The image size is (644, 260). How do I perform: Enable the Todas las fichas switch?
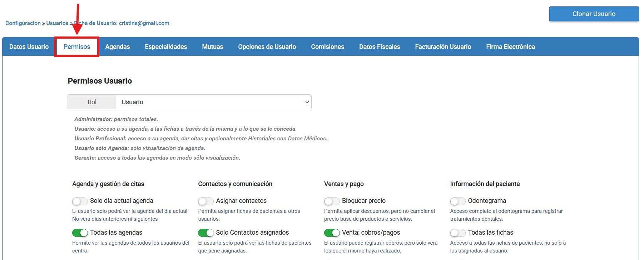click(457, 233)
